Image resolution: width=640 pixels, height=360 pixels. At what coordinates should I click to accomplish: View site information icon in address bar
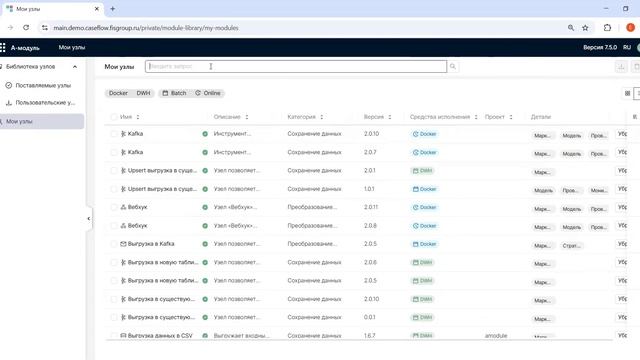click(x=45, y=28)
